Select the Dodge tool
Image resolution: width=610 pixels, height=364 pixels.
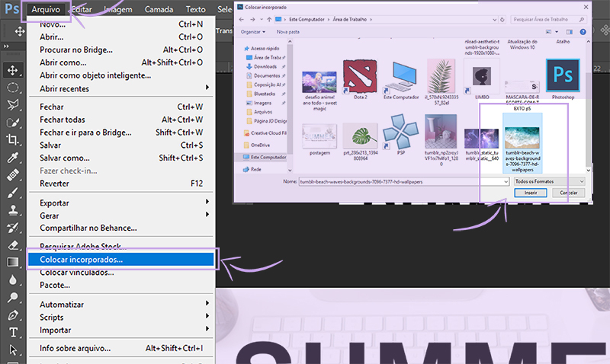click(13, 298)
